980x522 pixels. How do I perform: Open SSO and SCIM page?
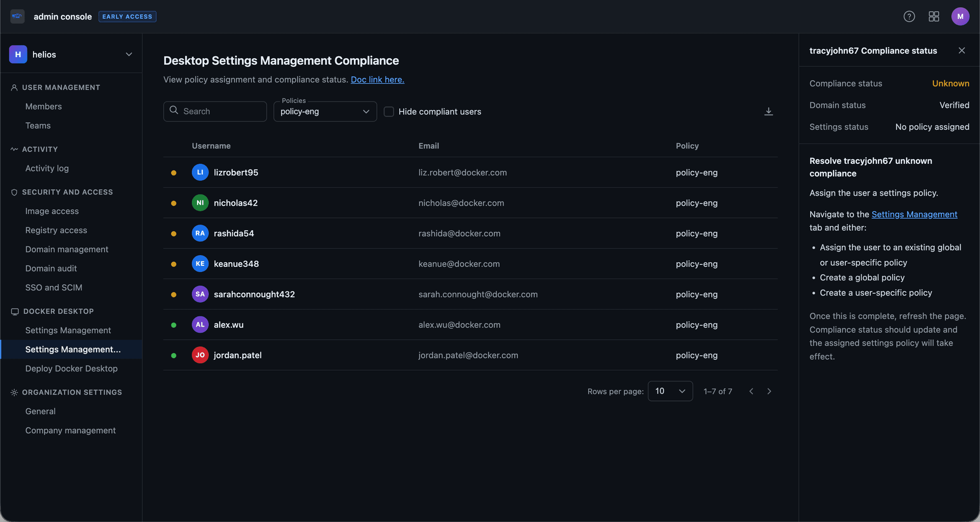[x=54, y=288]
